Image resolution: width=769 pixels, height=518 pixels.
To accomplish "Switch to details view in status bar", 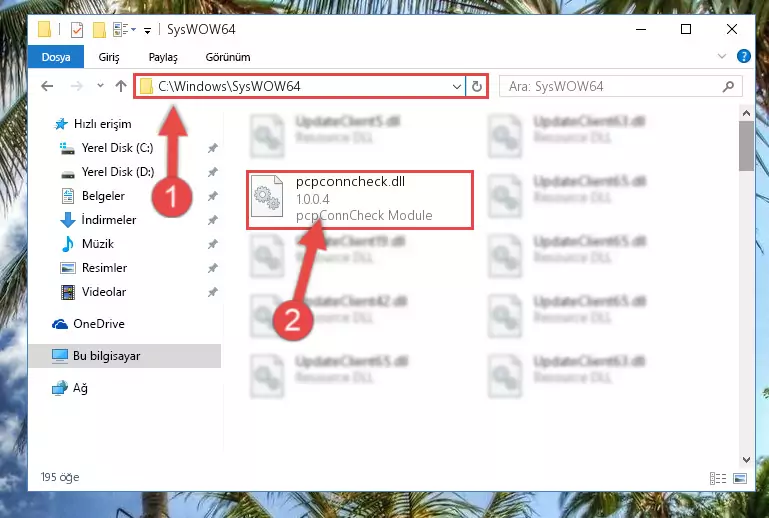I will coord(718,478).
